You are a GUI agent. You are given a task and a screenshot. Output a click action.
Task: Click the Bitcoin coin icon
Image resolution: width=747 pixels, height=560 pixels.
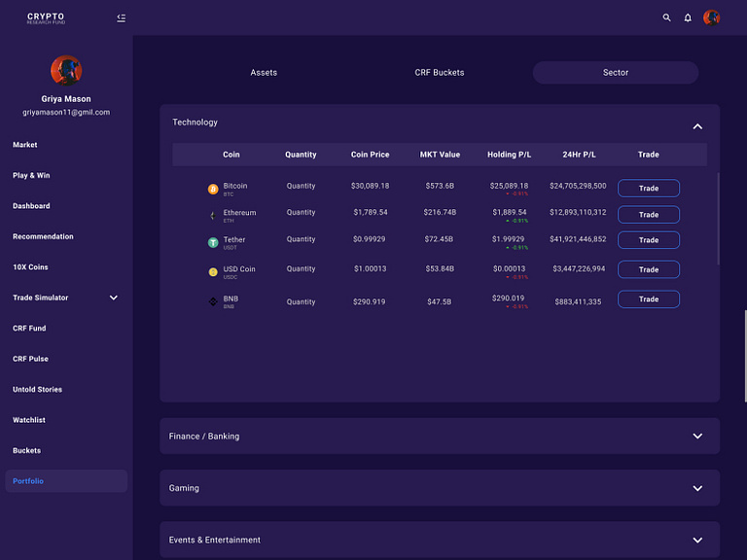click(213, 189)
